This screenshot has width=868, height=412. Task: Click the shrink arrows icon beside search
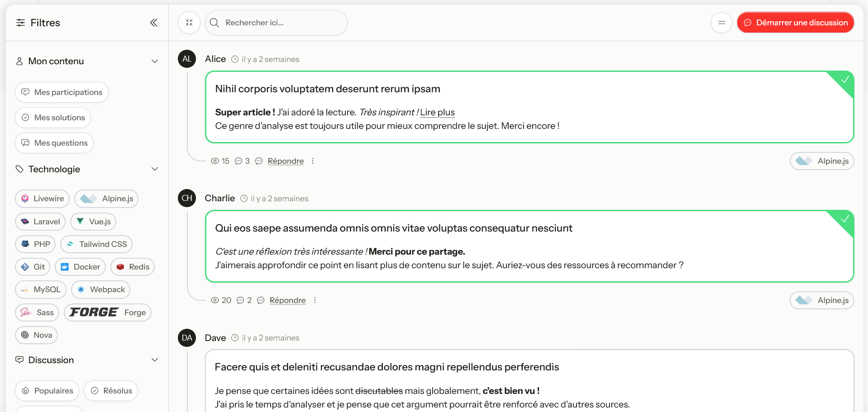(x=189, y=23)
